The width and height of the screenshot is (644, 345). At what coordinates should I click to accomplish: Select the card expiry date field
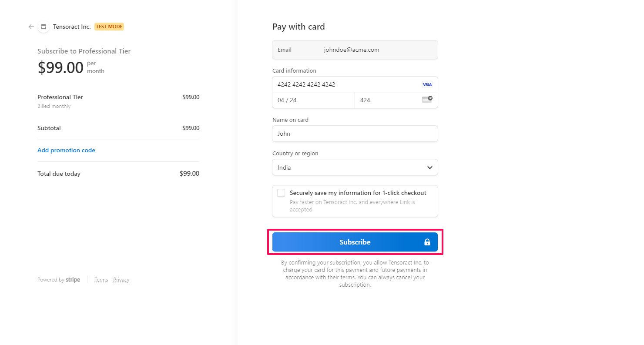(313, 100)
